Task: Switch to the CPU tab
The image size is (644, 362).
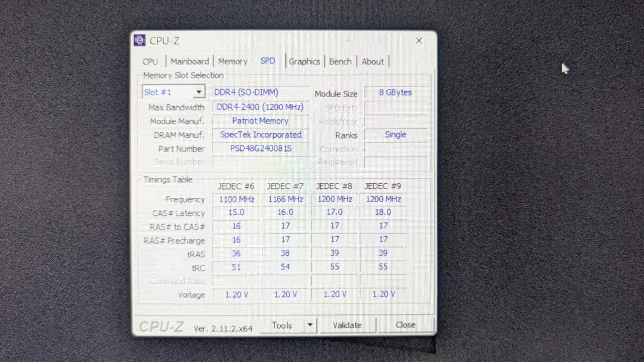Action: (150, 61)
